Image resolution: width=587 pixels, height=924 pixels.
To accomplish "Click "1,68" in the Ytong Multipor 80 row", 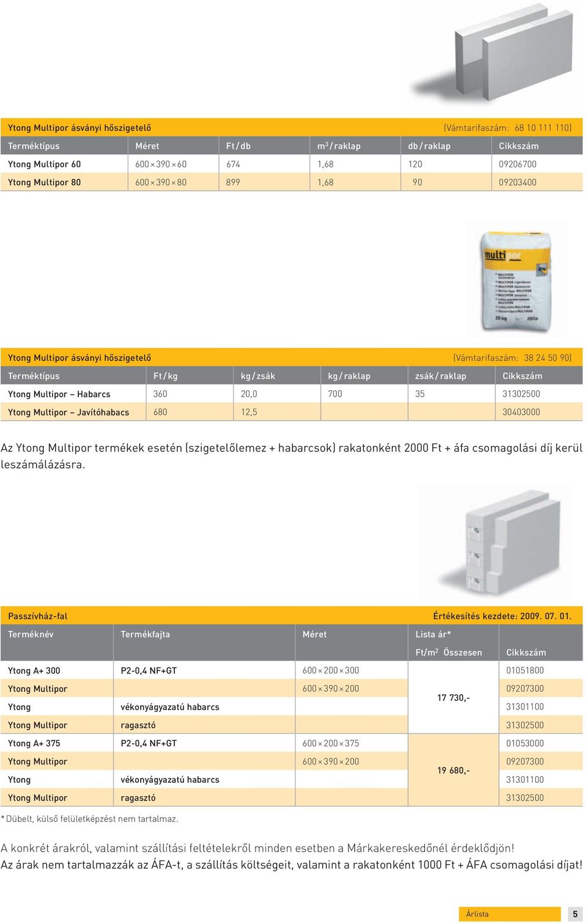I will (x=325, y=182).
